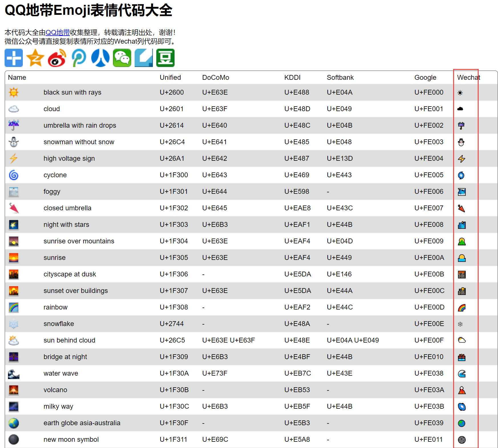The width and height of the screenshot is (498, 448).
Task: Click the blue folded-page share icon
Action: pyautogui.click(x=144, y=58)
